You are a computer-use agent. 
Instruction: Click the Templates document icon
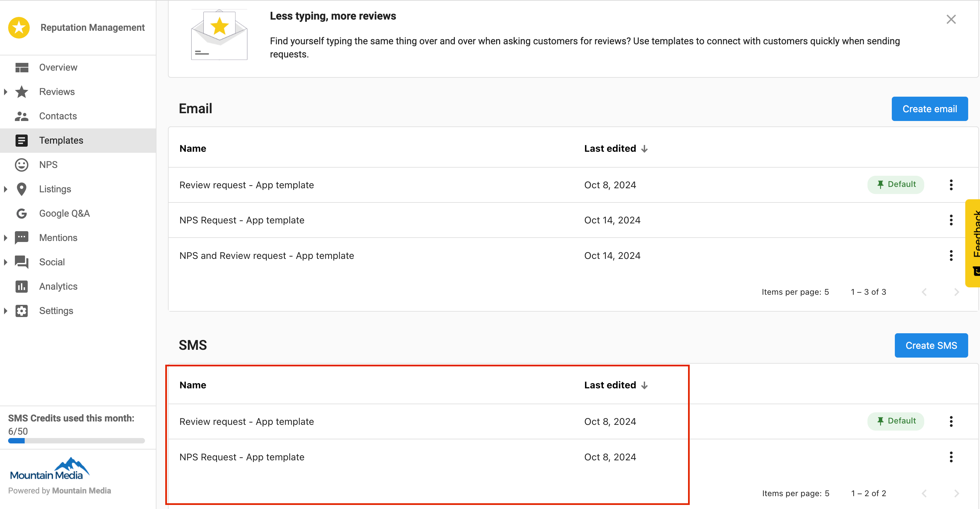click(x=22, y=140)
